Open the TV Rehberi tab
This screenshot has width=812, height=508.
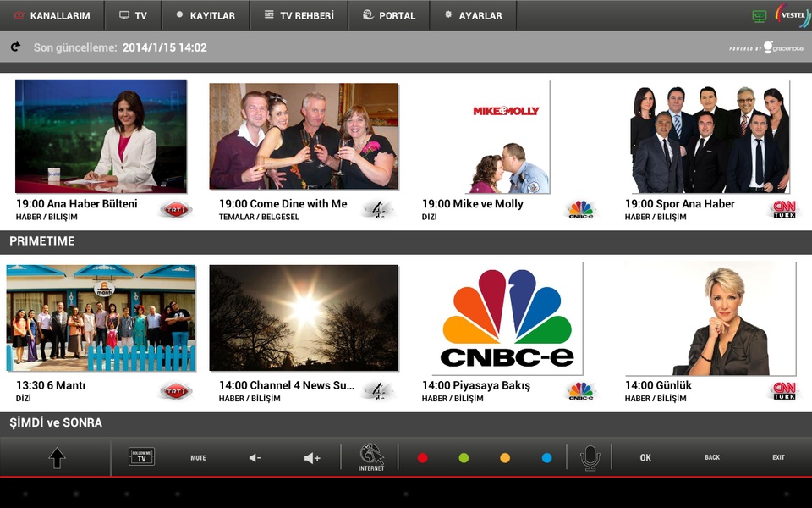[299, 15]
